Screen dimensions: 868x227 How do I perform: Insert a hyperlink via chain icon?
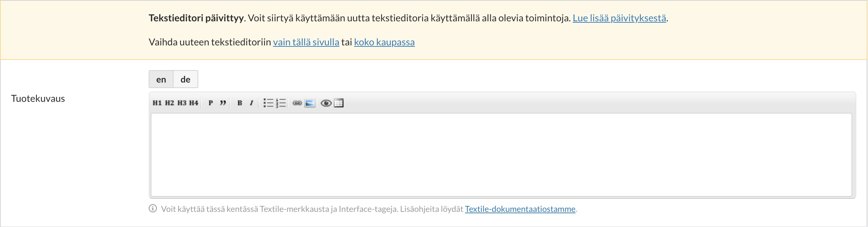tap(297, 103)
